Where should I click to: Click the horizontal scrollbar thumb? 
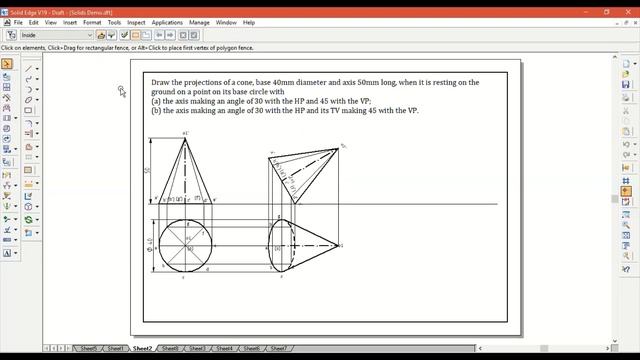coord(544,348)
